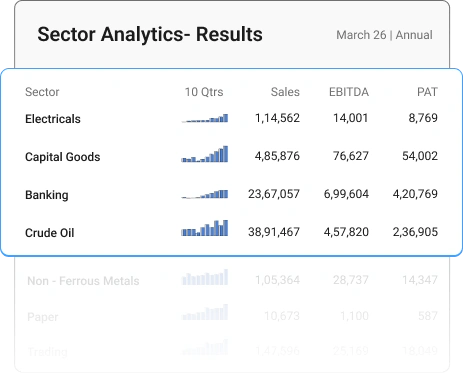Sort by the Sales column header
Image resolution: width=463 pixels, height=373 pixels.
[x=285, y=92]
